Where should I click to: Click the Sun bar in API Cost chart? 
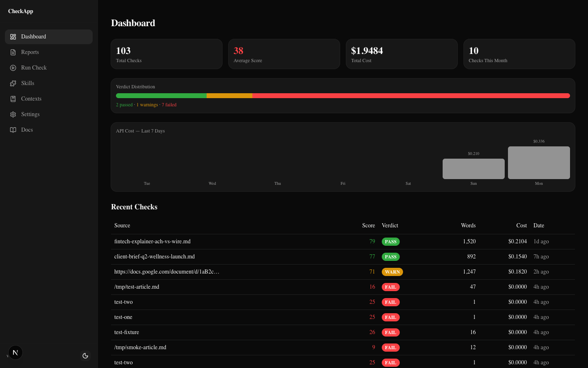473,169
